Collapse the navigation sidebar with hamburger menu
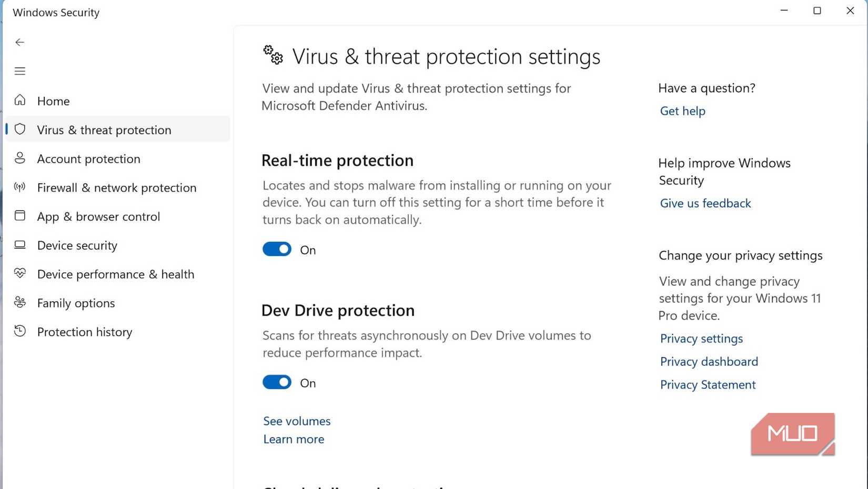Viewport: 868px width, 489px height. (20, 71)
